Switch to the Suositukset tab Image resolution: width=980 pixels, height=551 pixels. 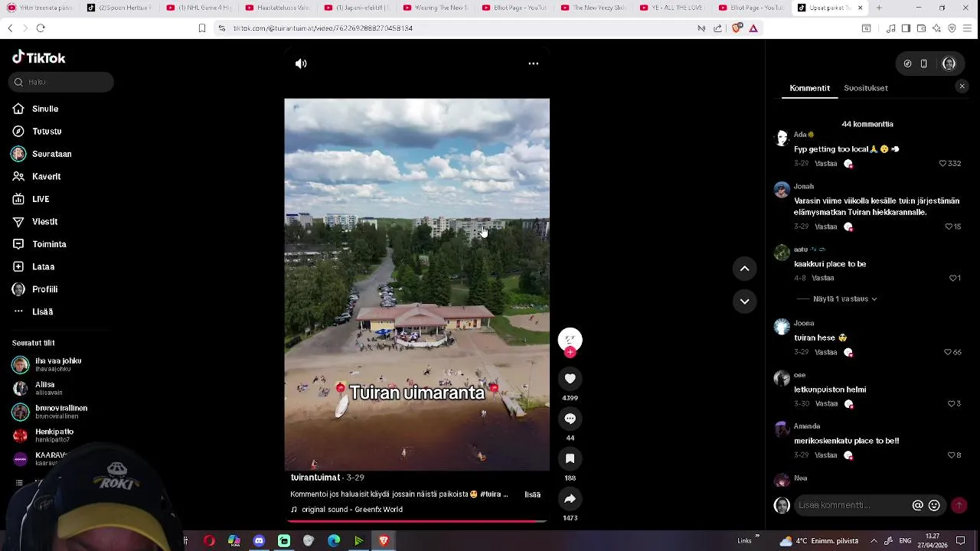(x=866, y=88)
